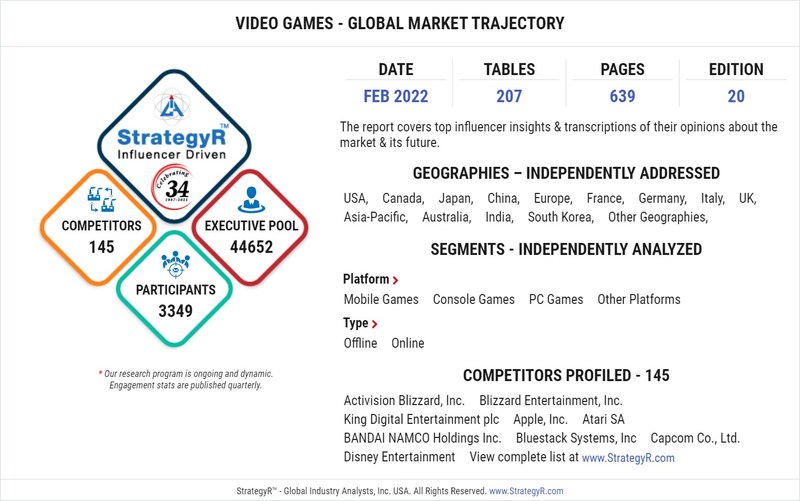Click the Competitors group icon
Image resolution: width=800 pixels, height=501 pixels.
pyautogui.click(x=100, y=199)
